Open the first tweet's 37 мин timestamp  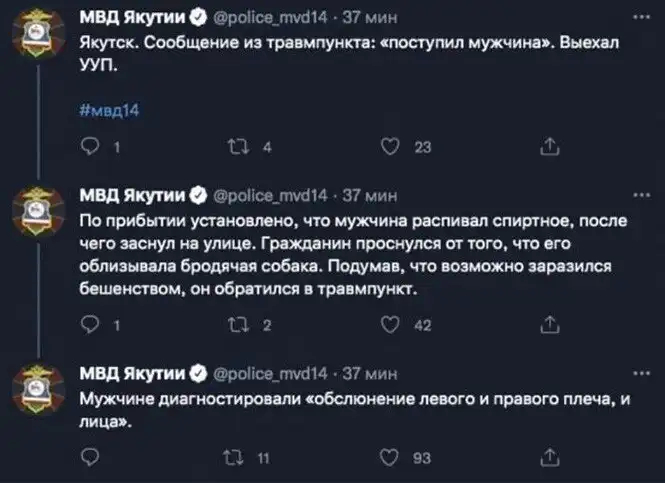(370, 18)
